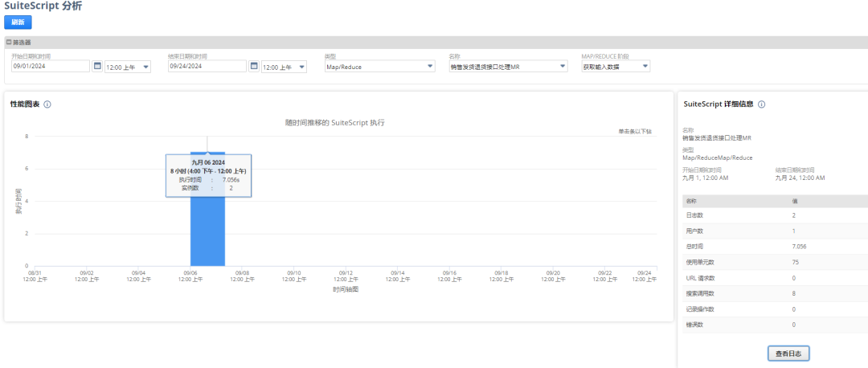Click the SuiteScript 分析 page title

coord(43,6)
